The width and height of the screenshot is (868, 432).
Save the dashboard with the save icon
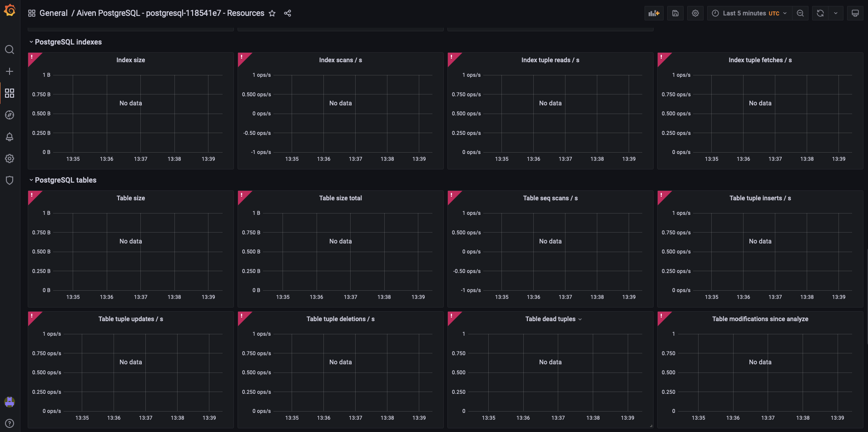click(x=675, y=13)
